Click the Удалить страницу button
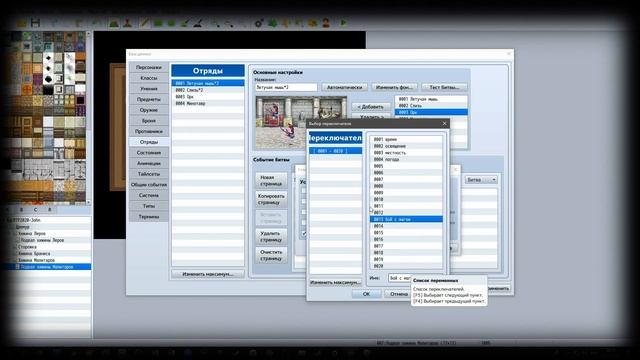Screen dimensions: 640x360 coord(271,237)
